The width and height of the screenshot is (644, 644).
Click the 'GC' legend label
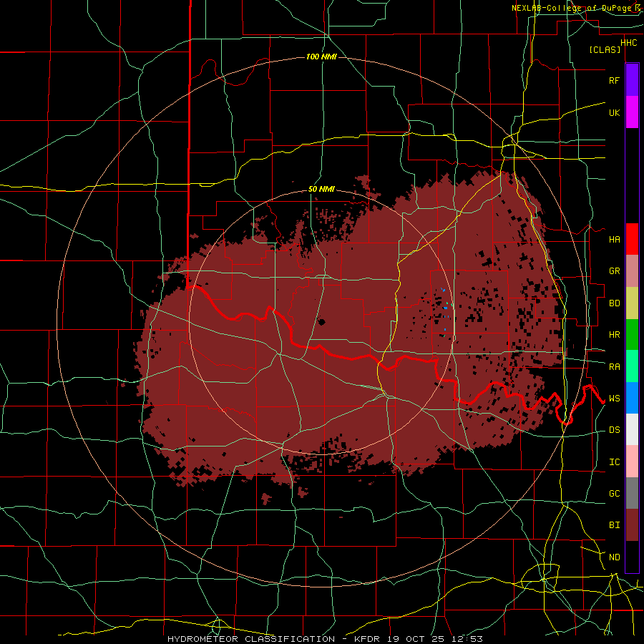[x=614, y=494]
